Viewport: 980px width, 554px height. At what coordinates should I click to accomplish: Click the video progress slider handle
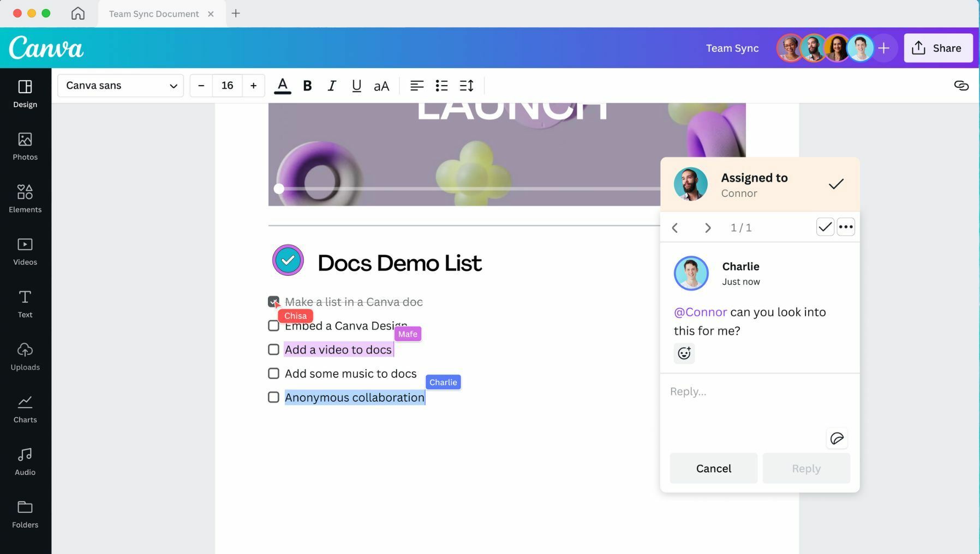(x=279, y=189)
